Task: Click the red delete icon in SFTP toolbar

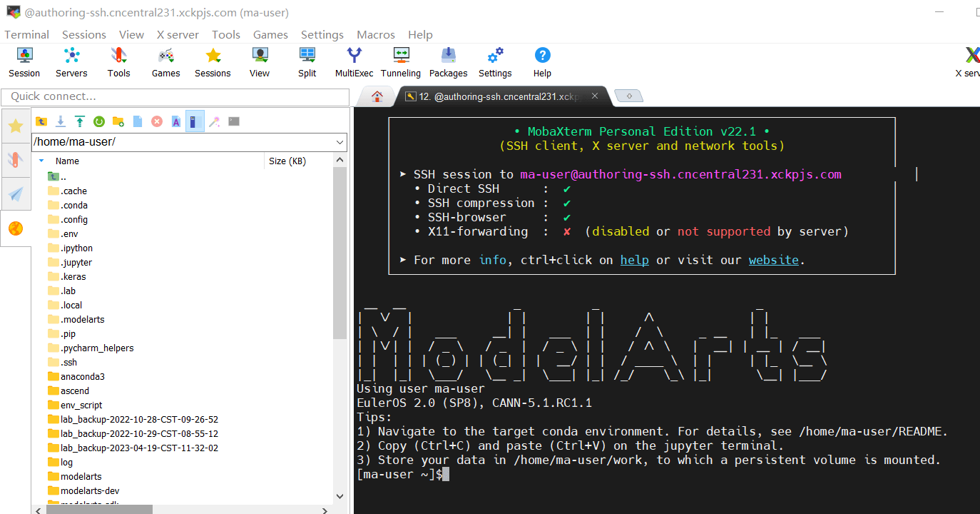Action: 157,121
